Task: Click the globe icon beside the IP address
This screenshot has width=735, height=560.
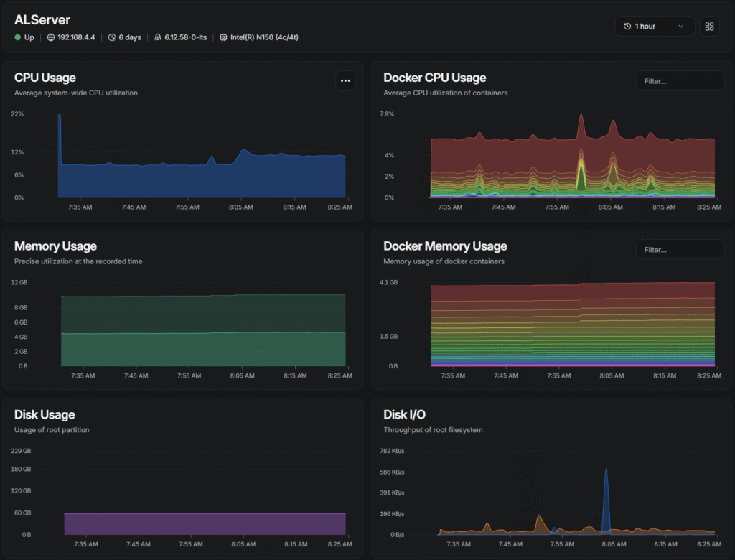Action: [x=51, y=37]
